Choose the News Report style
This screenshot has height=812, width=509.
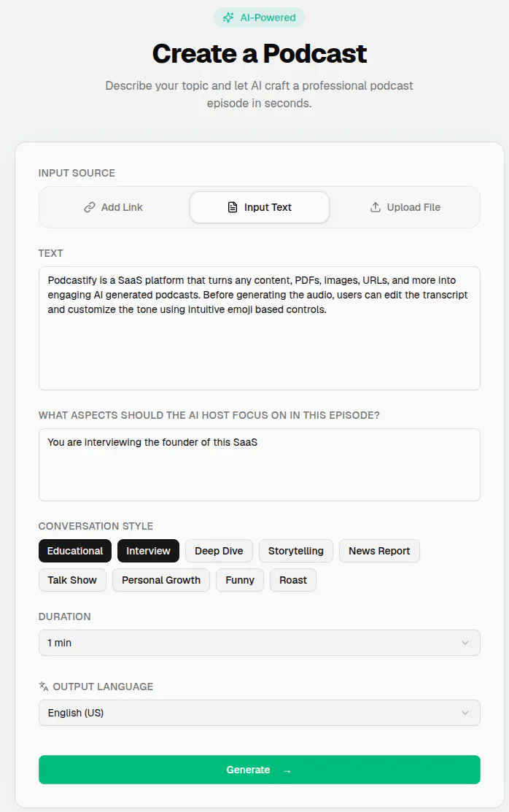click(x=379, y=551)
